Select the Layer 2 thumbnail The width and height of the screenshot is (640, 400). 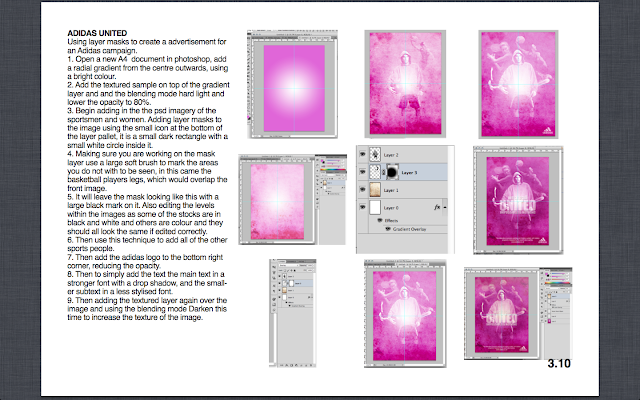[x=375, y=155]
